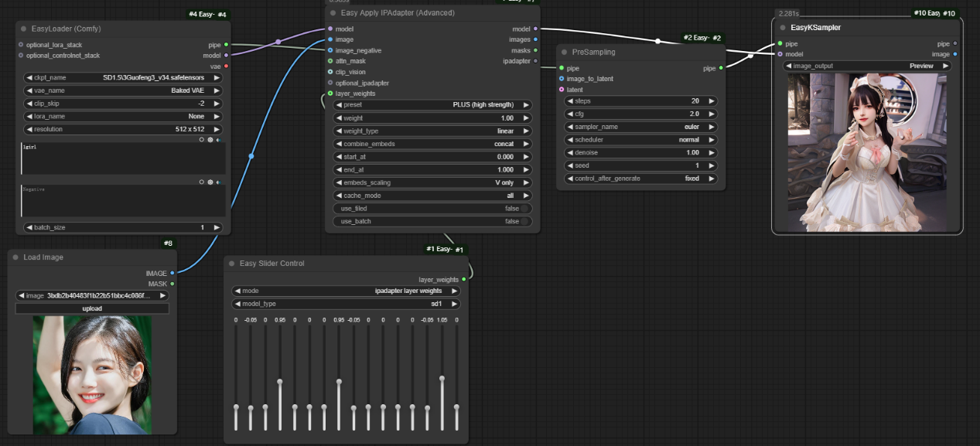980x446 pixels.
Task: Enable the use_batch option
Action: point(525,221)
